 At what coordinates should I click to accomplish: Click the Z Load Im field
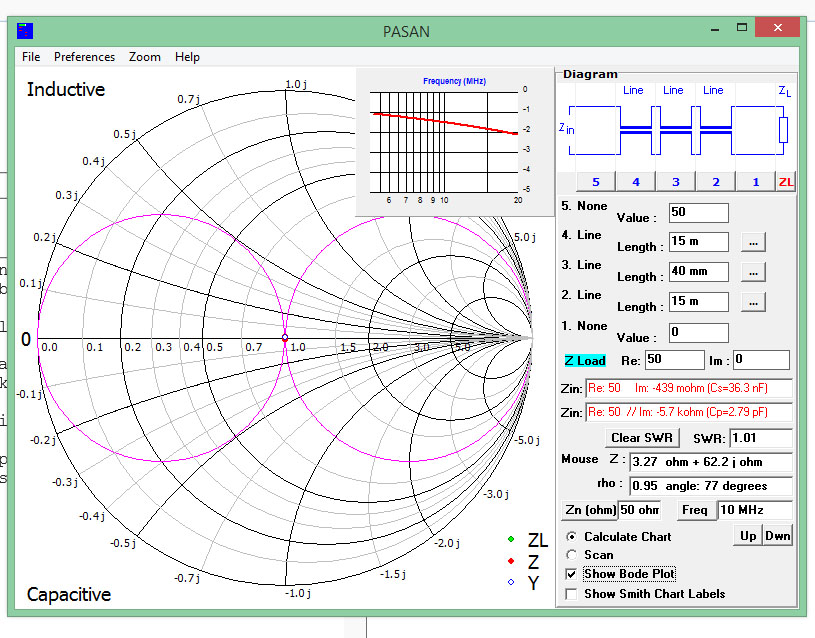[761, 360]
